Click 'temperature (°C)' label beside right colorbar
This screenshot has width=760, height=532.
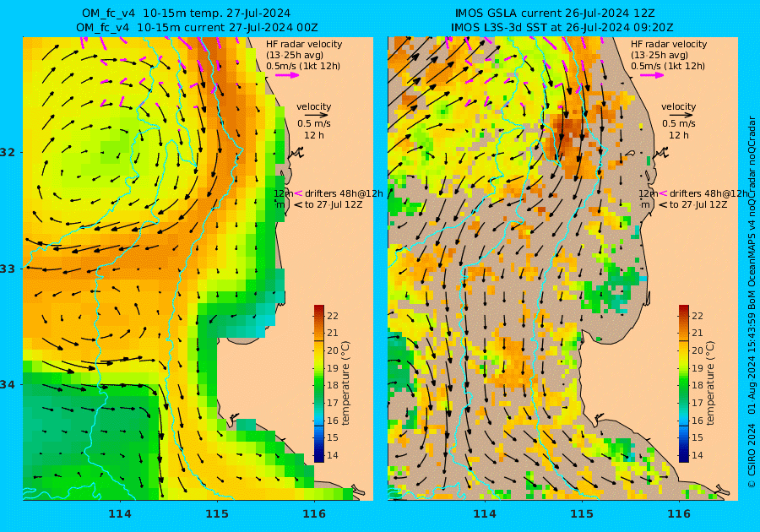[710, 383]
